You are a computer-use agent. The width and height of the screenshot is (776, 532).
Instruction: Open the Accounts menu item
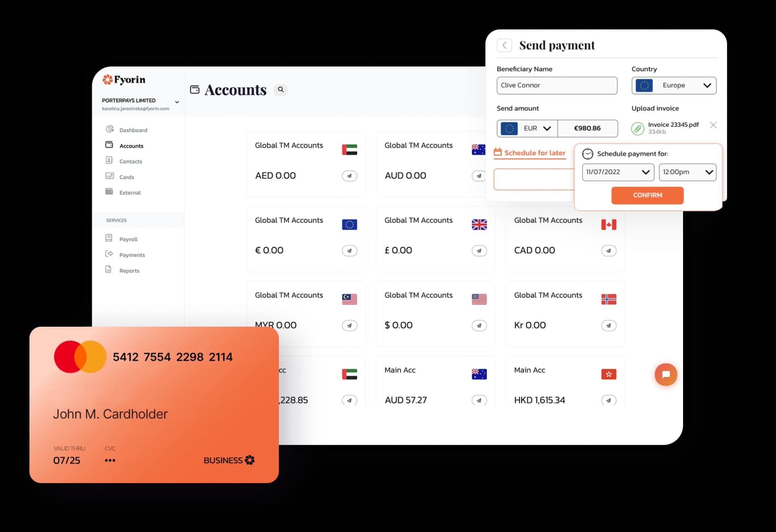pyautogui.click(x=131, y=145)
